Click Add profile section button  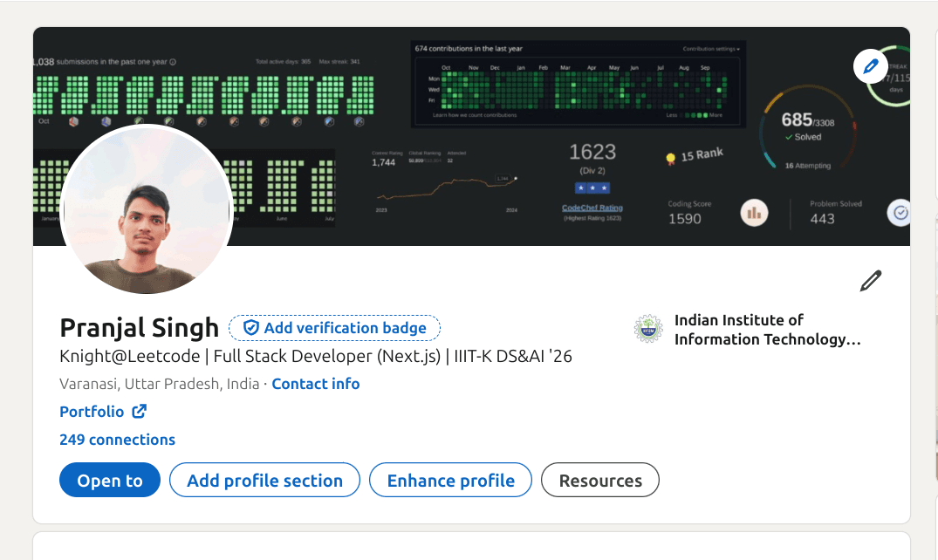pos(264,480)
